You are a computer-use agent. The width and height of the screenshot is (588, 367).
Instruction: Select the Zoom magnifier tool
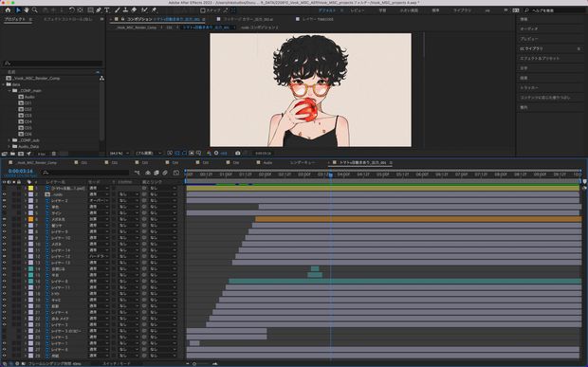35,10
